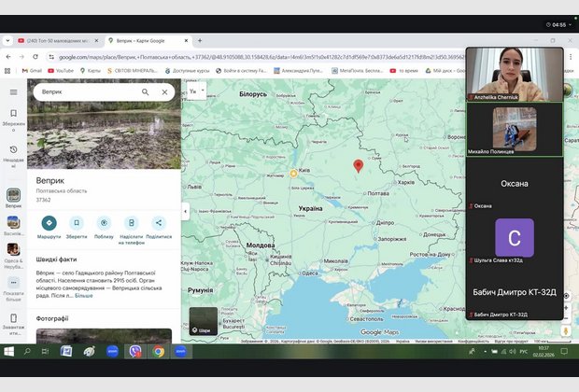Open a new browser tab
579x392 pixels.
click(x=201, y=41)
